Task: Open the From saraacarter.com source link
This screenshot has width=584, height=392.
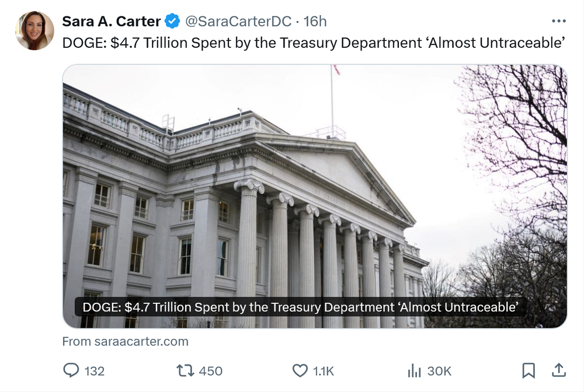Action: pyautogui.click(x=125, y=342)
